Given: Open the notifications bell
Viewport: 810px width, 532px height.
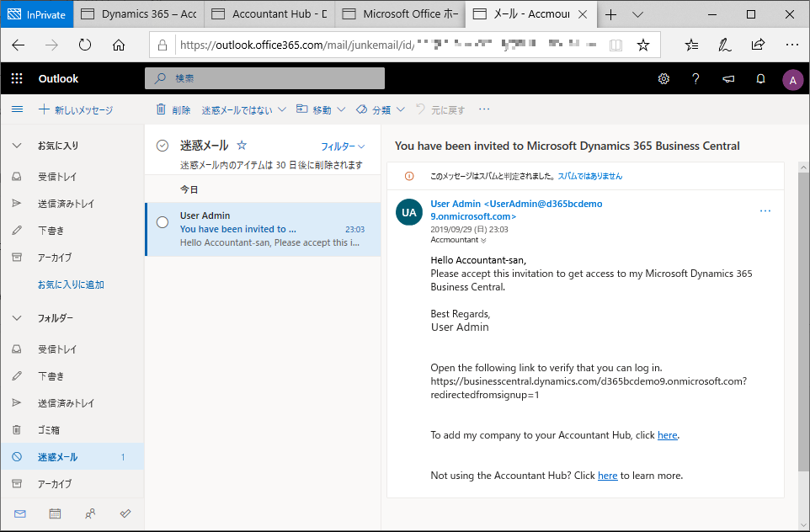Looking at the screenshot, I should click(x=760, y=78).
